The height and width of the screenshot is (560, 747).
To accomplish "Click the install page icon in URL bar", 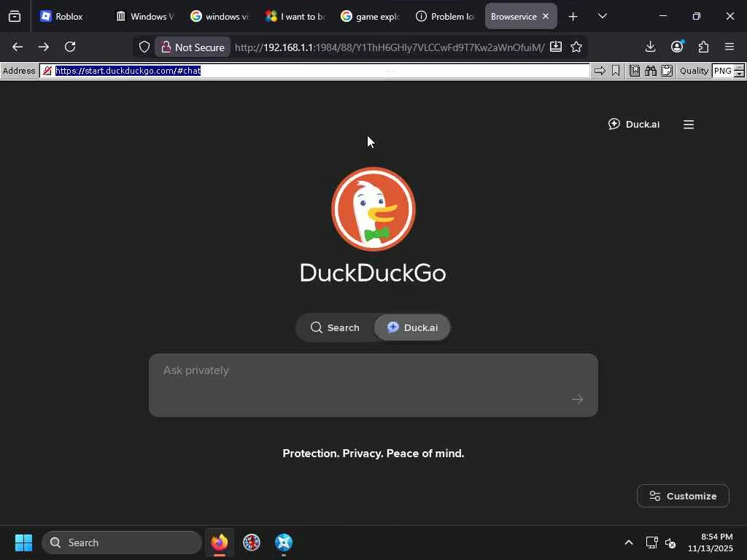I will (x=556, y=47).
